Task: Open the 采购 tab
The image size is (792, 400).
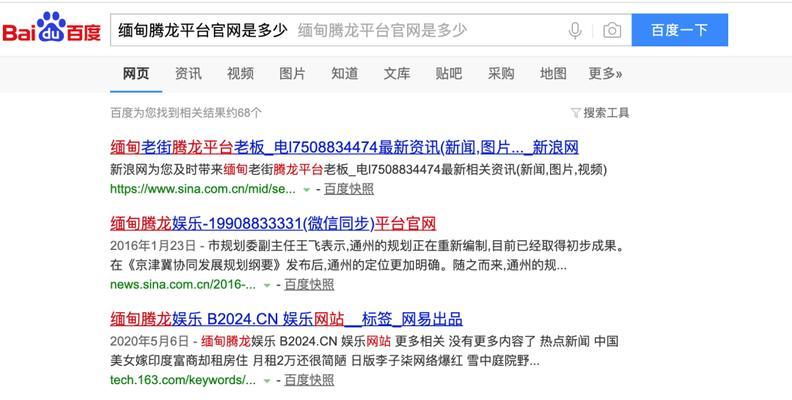Action: [x=501, y=74]
